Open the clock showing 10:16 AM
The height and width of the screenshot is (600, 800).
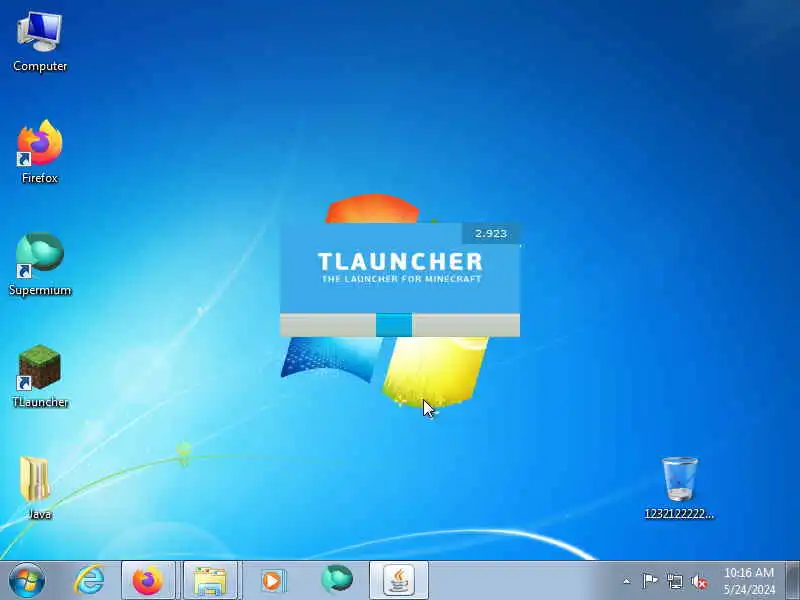749,581
